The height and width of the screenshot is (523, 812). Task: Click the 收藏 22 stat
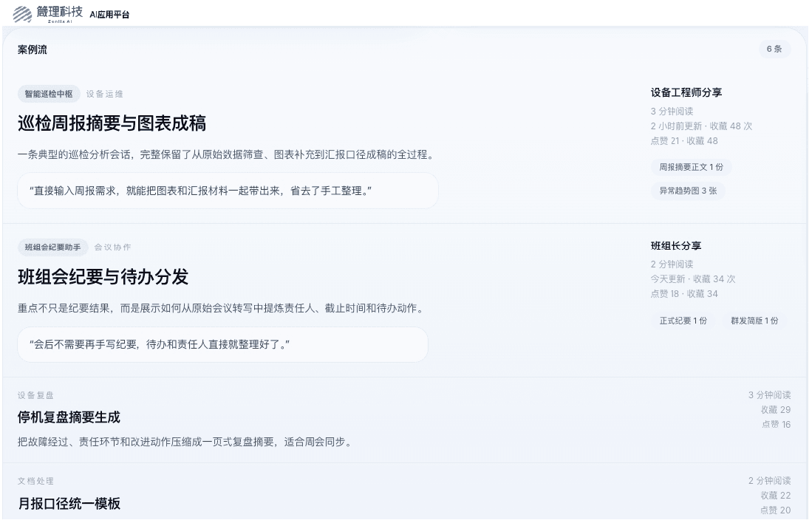pyautogui.click(x=776, y=496)
